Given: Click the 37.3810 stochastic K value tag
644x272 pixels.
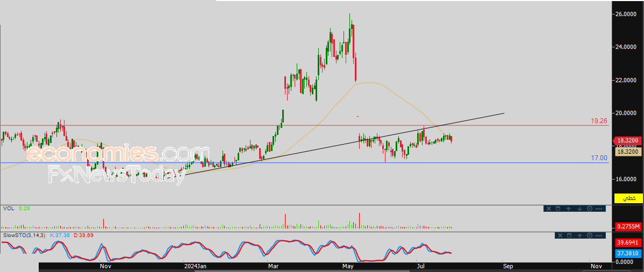Looking at the screenshot, I should point(628,254).
